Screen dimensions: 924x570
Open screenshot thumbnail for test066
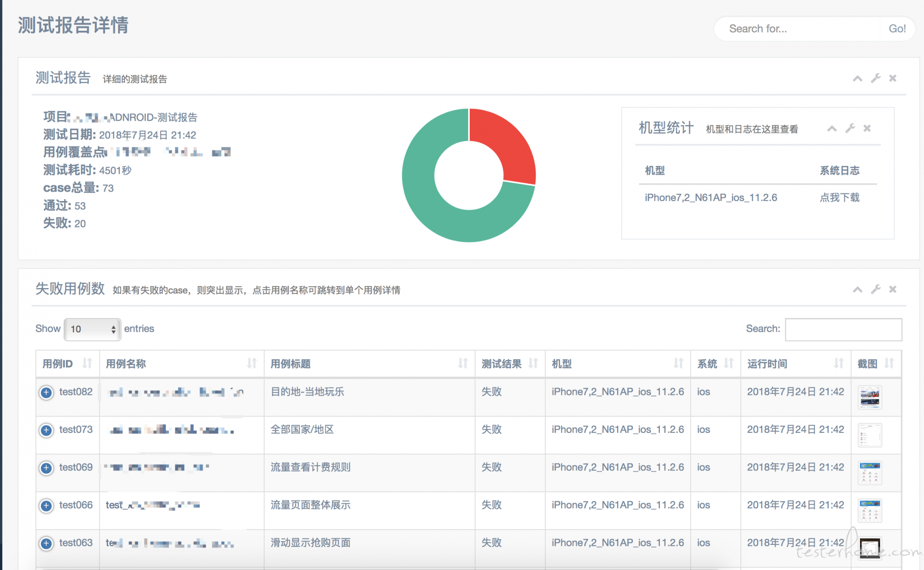click(x=870, y=510)
